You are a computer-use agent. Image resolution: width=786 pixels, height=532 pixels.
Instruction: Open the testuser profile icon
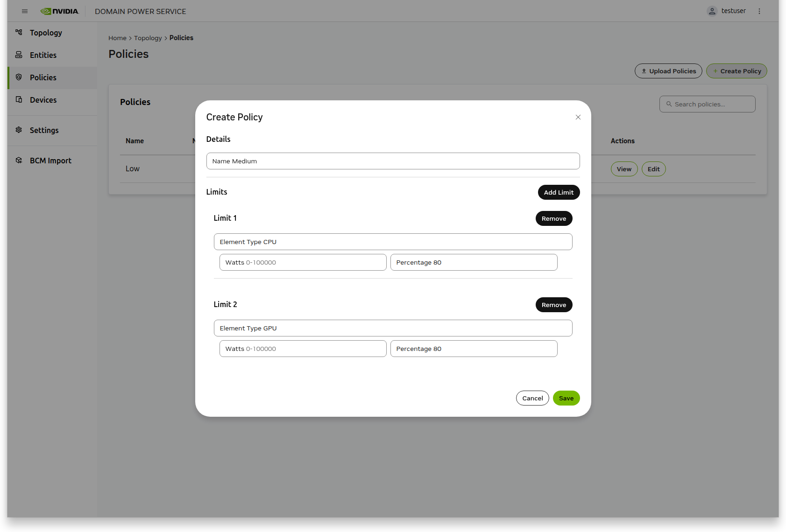pos(712,11)
